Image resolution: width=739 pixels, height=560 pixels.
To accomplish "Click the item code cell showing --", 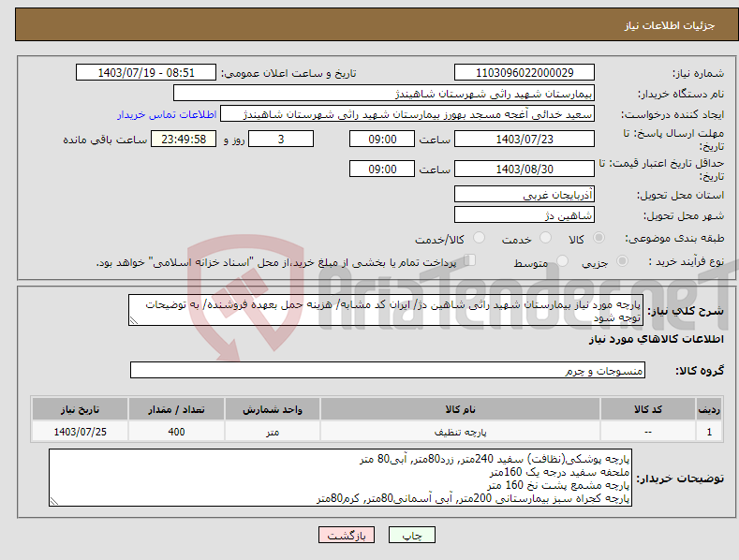I will click(x=648, y=432).
